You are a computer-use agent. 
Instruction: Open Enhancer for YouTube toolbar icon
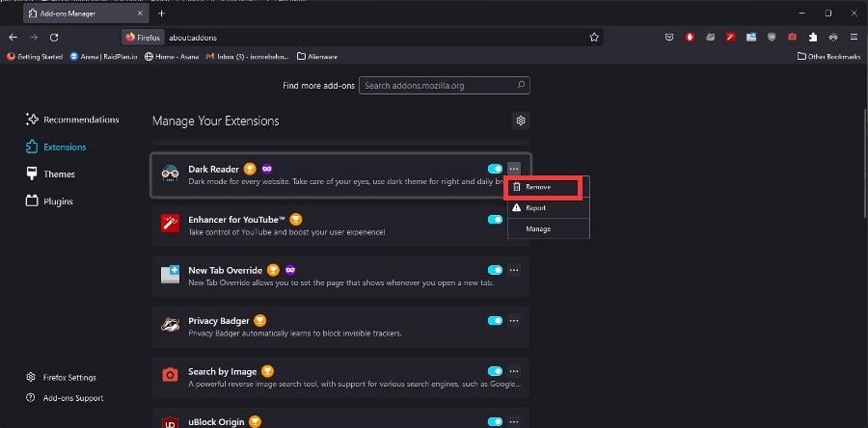pyautogui.click(x=731, y=38)
